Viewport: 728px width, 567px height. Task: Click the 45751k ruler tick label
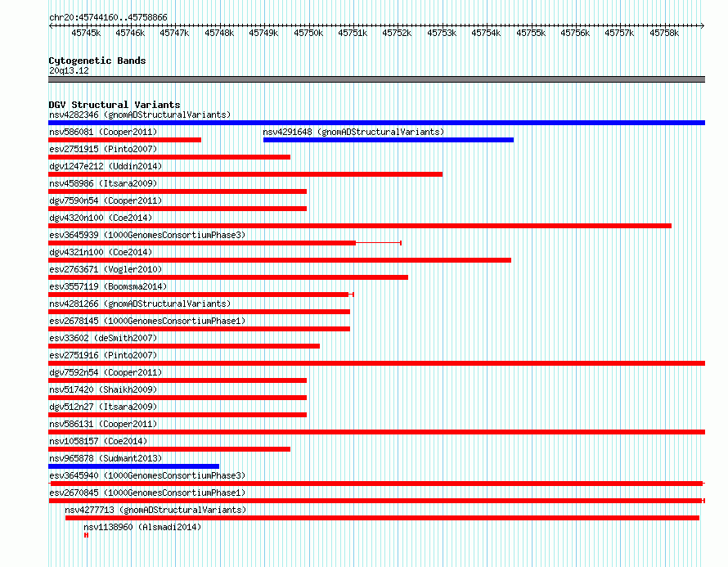pyautogui.click(x=353, y=33)
